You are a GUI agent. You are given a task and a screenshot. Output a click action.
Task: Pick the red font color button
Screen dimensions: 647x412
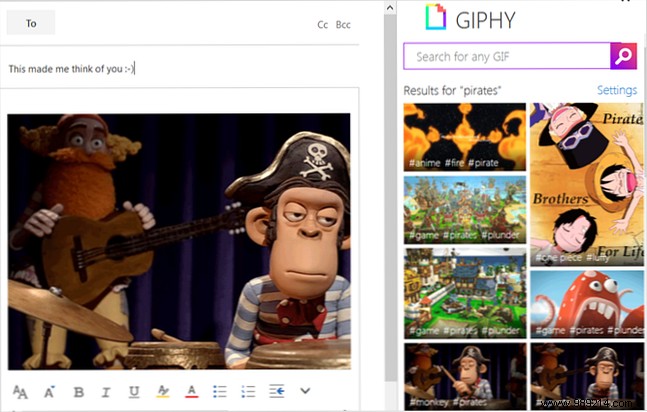[x=191, y=391]
